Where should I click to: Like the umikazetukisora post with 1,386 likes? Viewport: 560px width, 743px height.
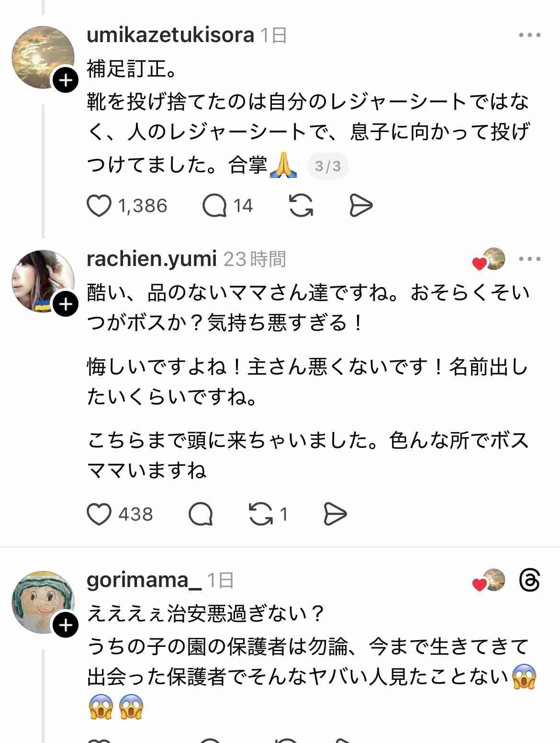coord(99,206)
